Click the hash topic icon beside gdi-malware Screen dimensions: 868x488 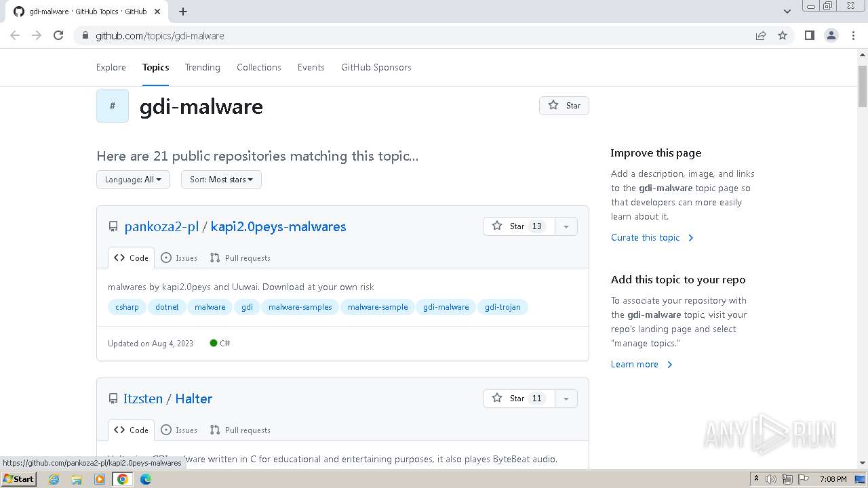point(113,106)
